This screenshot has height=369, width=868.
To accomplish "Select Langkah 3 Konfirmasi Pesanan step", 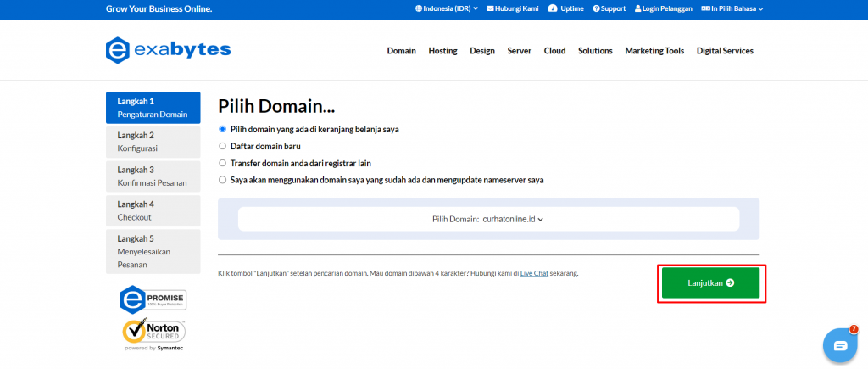I will [x=153, y=176].
